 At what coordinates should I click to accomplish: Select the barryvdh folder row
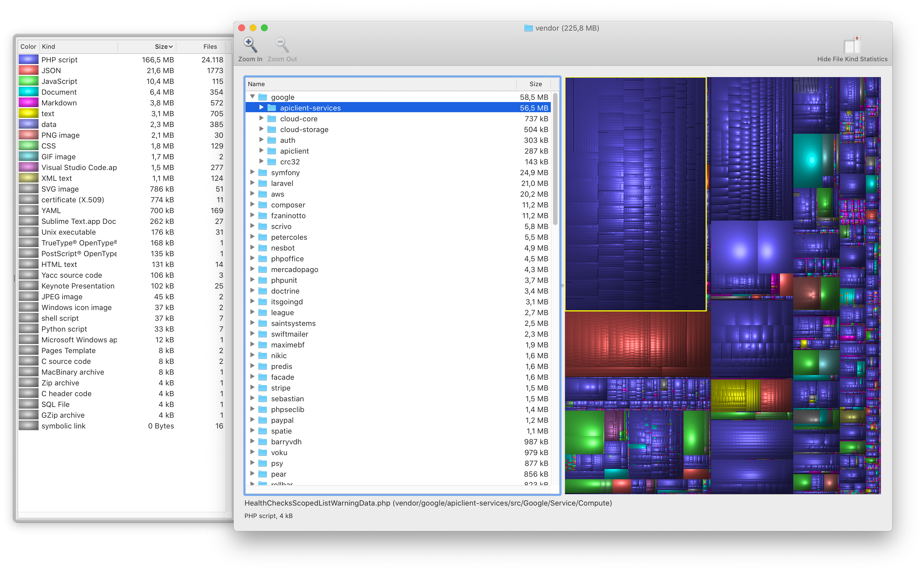click(398, 442)
